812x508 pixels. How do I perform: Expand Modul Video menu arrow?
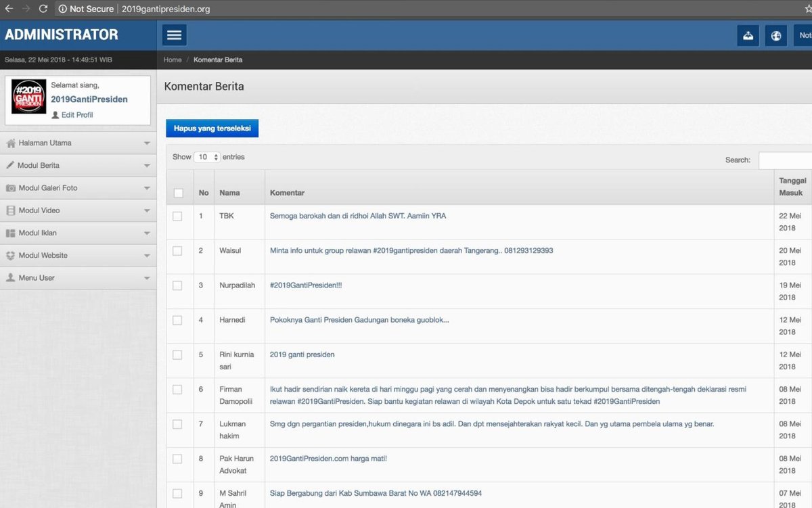tap(147, 211)
